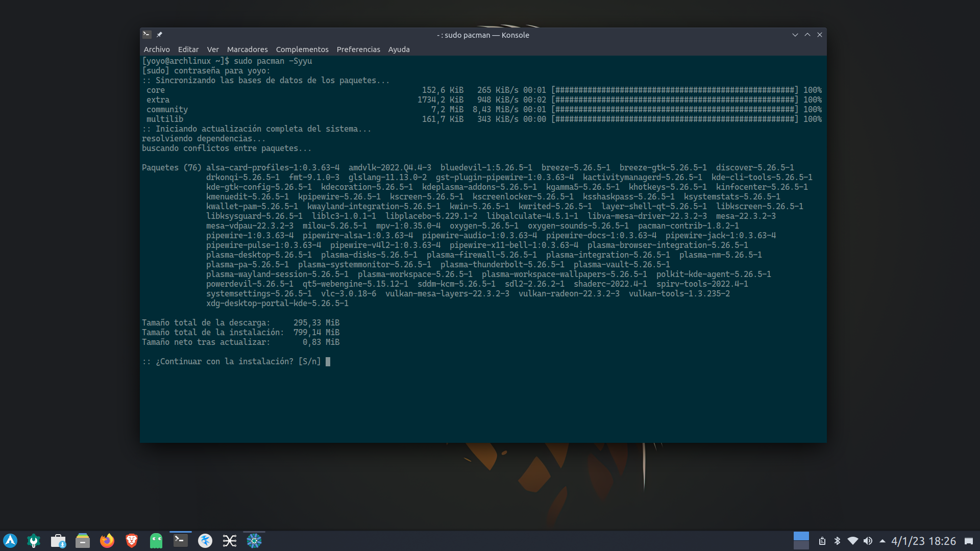Launch Firefox from the taskbar
The image size is (980, 551).
point(107,541)
